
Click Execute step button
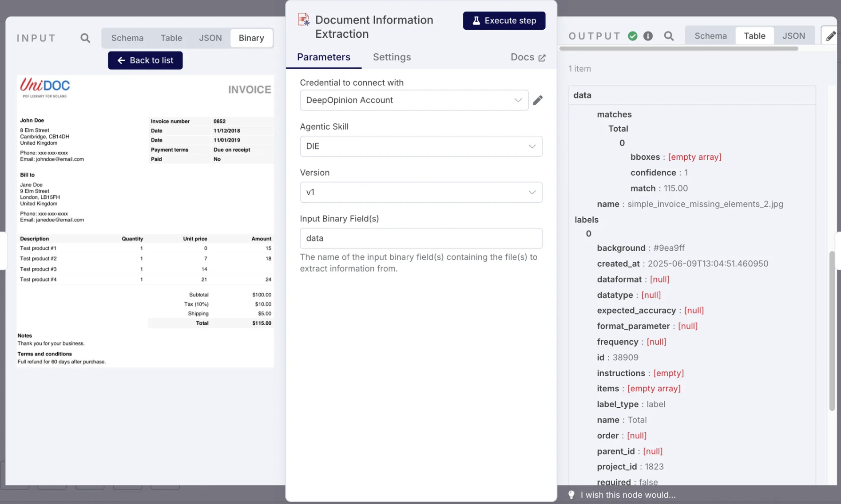[504, 20]
